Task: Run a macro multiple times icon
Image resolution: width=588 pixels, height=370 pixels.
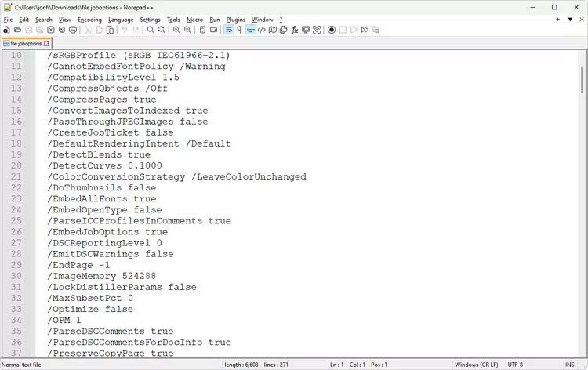Action: tap(365, 30)
